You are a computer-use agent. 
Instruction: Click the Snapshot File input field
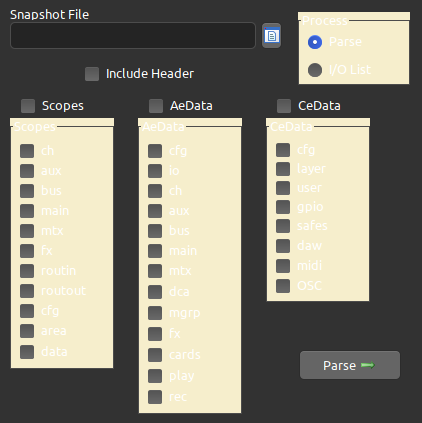133,36
